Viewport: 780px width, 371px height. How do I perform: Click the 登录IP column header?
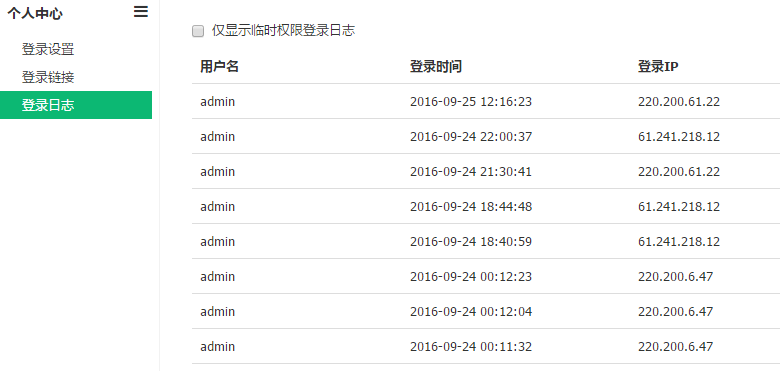tap(658, 66)
